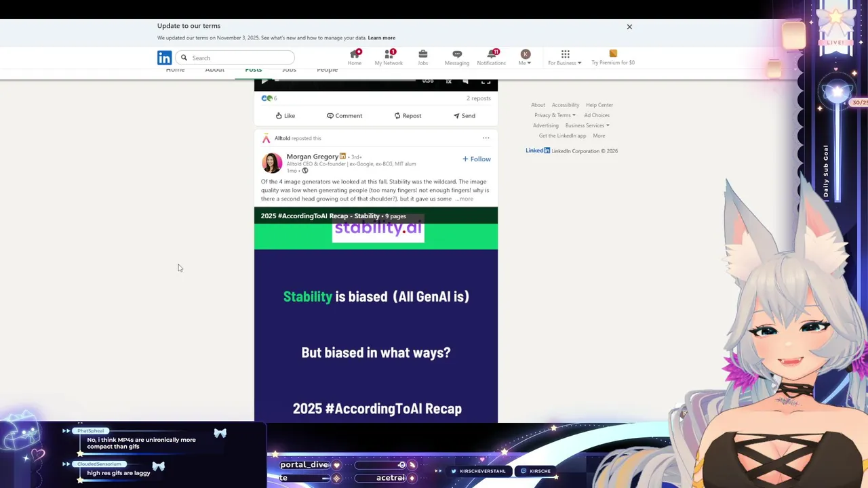Click Get the LinkedIn app
Screen dimensions: 868x488
click(x=562, y=136)
